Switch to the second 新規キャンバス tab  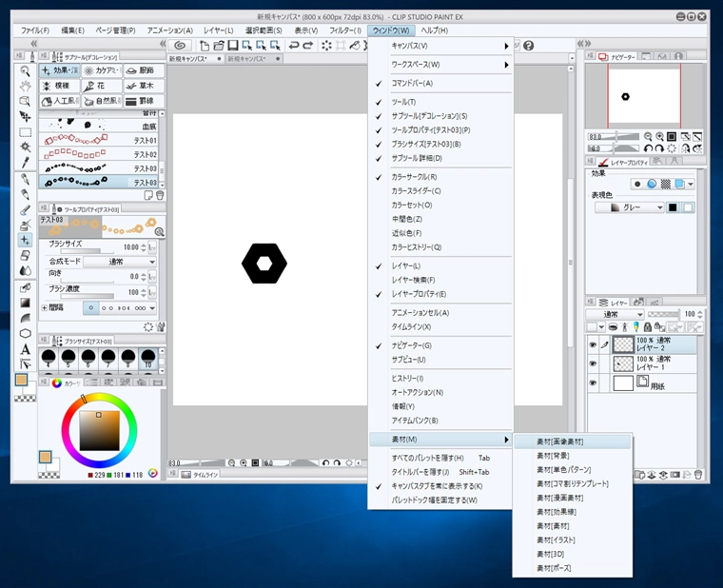click(x=254, y=59)
